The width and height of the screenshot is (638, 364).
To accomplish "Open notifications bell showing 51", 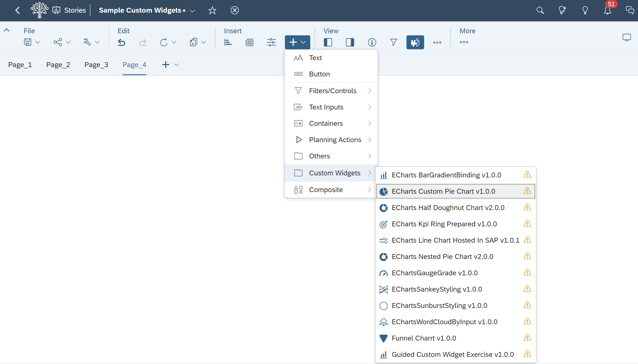I will pos(608,10).
